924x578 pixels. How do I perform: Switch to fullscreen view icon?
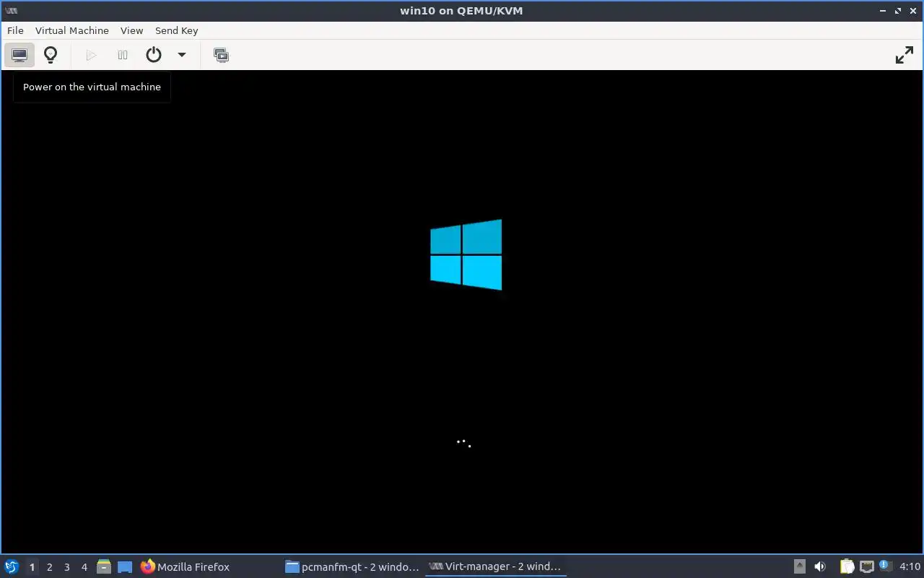pos(904,55)
